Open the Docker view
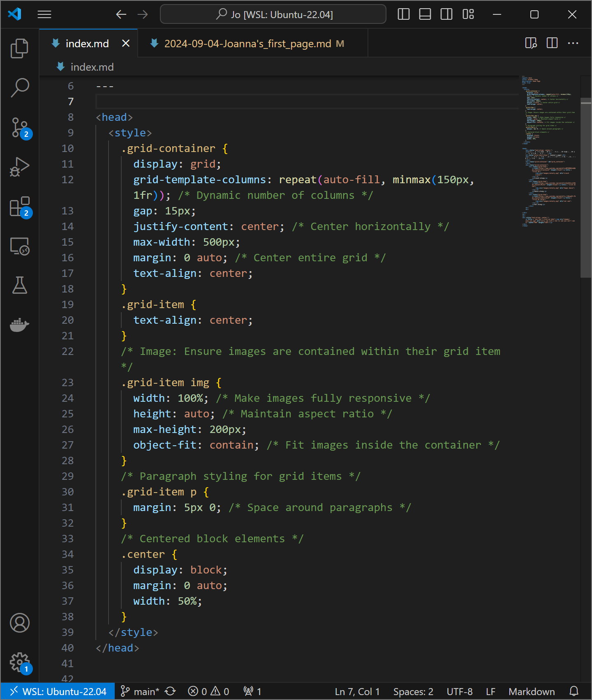The image size is (592, 700). point(19,325)
